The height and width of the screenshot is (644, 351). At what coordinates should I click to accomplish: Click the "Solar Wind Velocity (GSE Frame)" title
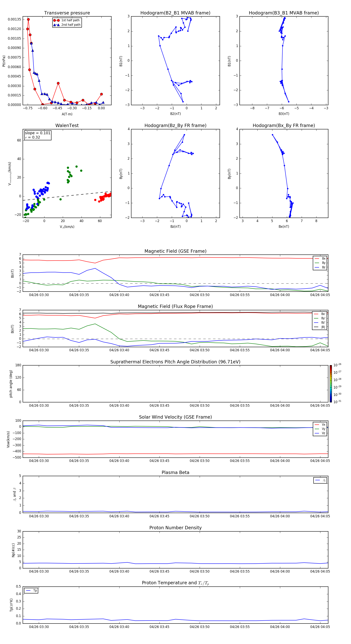pyautogui.click(x=175, y=417)
